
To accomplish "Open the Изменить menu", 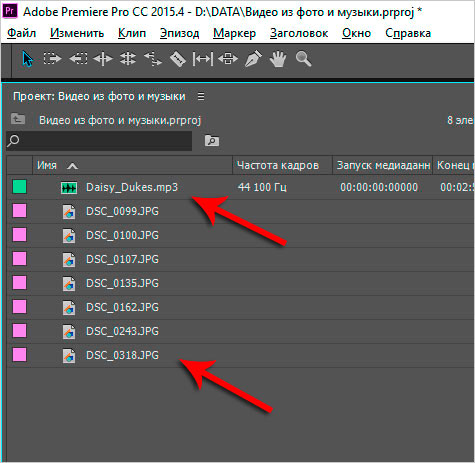I will 77,33.
